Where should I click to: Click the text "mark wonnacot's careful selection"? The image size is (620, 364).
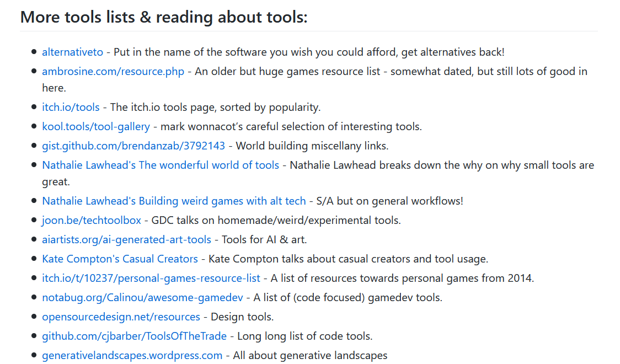coord(242,127)
